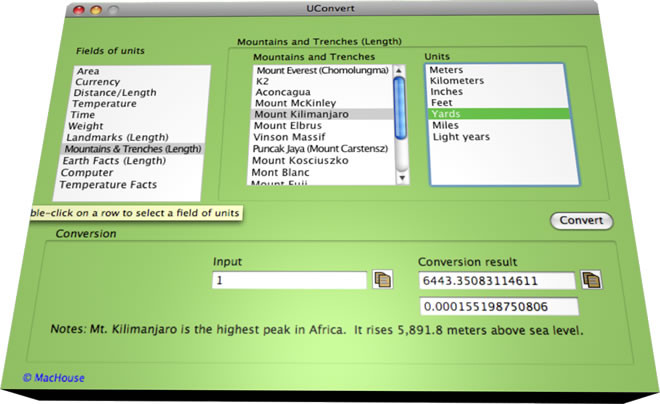This screenshot has height=404, width=660.
Task: Click the Convert button
Action: pos(581,221)
